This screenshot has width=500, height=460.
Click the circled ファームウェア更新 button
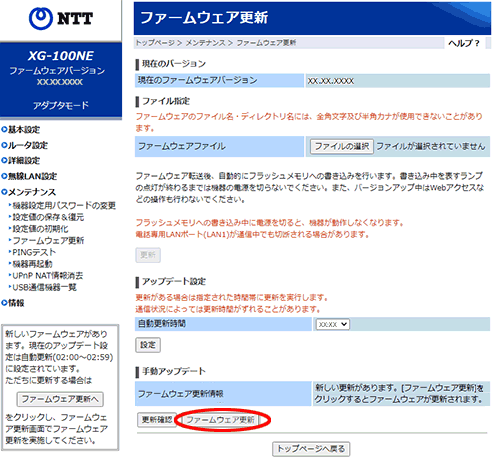coord(220,420)
